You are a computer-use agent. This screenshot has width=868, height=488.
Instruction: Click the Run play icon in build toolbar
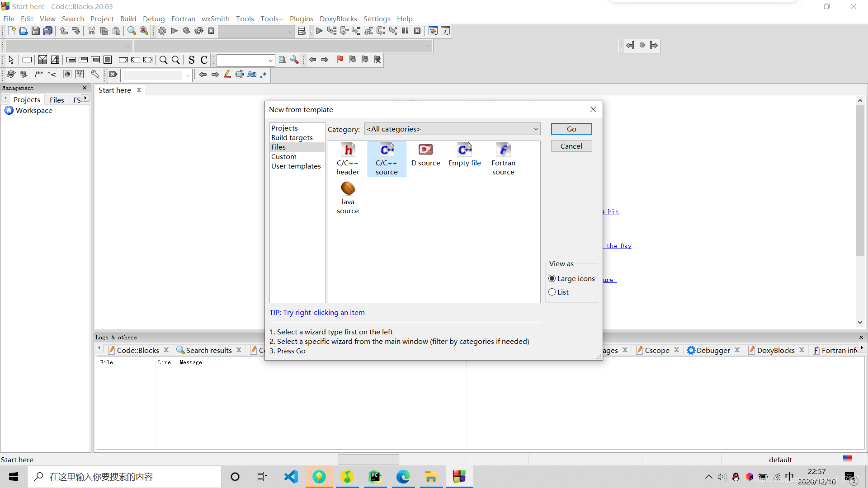[175, 31]
